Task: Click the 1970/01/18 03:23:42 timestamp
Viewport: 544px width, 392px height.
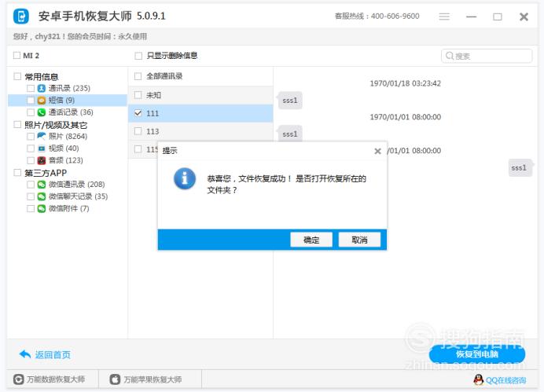Action: pyautogui.click(x=405, y=83)
